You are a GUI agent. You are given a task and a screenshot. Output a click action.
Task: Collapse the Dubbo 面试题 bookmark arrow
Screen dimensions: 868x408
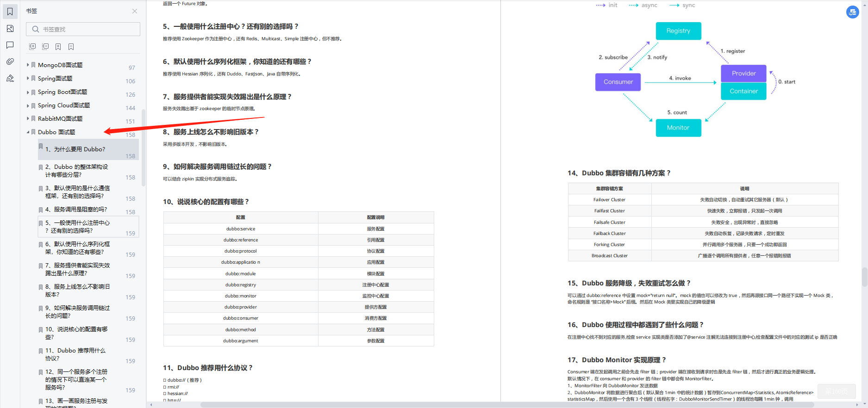(28, 132)
